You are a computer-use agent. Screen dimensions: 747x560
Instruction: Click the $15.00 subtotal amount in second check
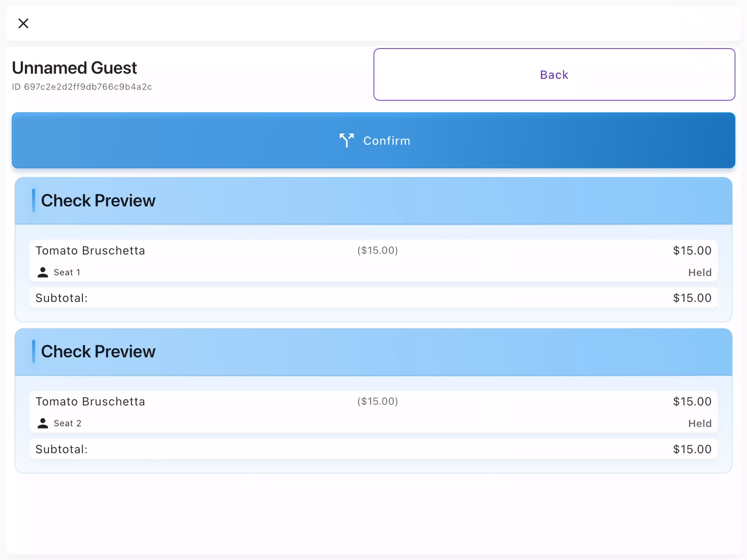pos(692,449)
